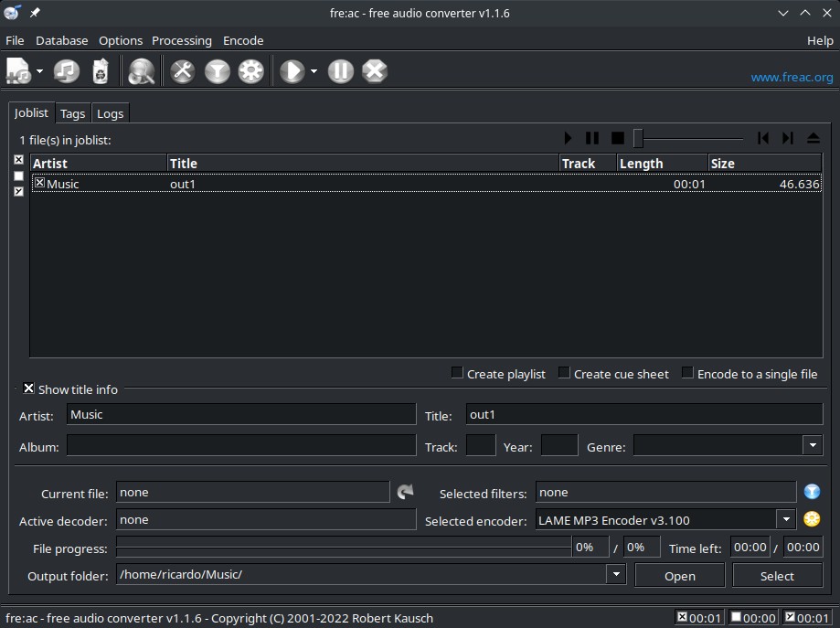Click the Add audio files toolbar icon
The height and width of the screenshot is (628, 840).
tap(19, 70)
